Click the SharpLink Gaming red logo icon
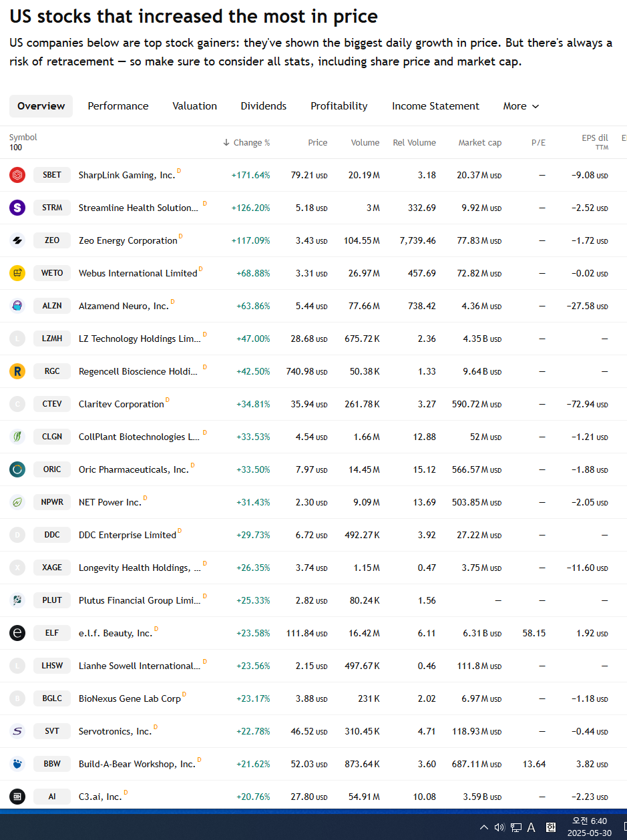This screenshot has width=627, height=840. 17,175
